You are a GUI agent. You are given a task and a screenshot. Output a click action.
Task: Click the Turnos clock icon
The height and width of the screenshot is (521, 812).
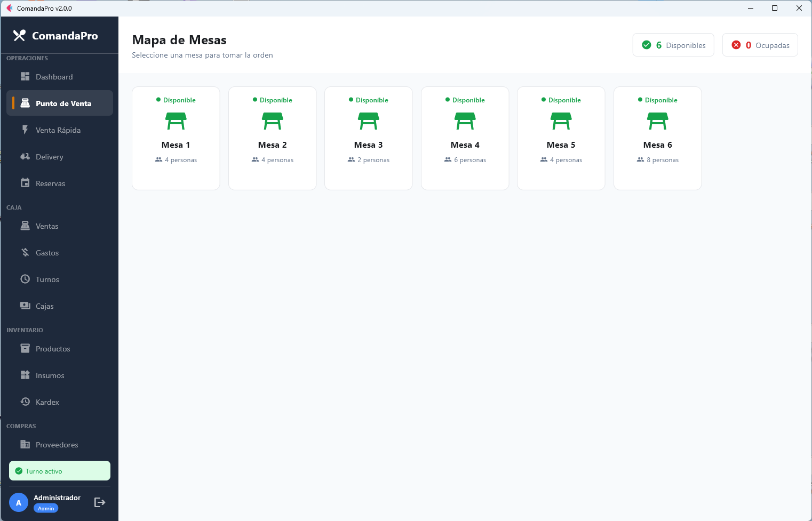(25, 279)
